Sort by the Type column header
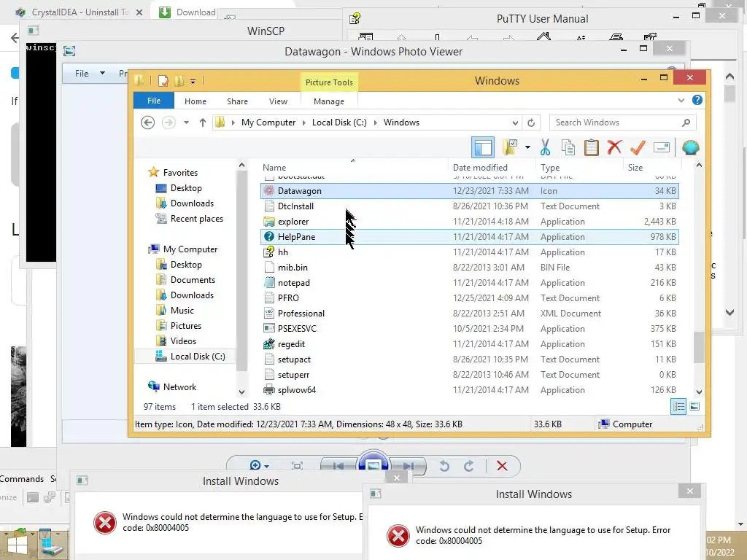Image resolution: width=747 pixels, height=560 pixels. tap(550, 168)
